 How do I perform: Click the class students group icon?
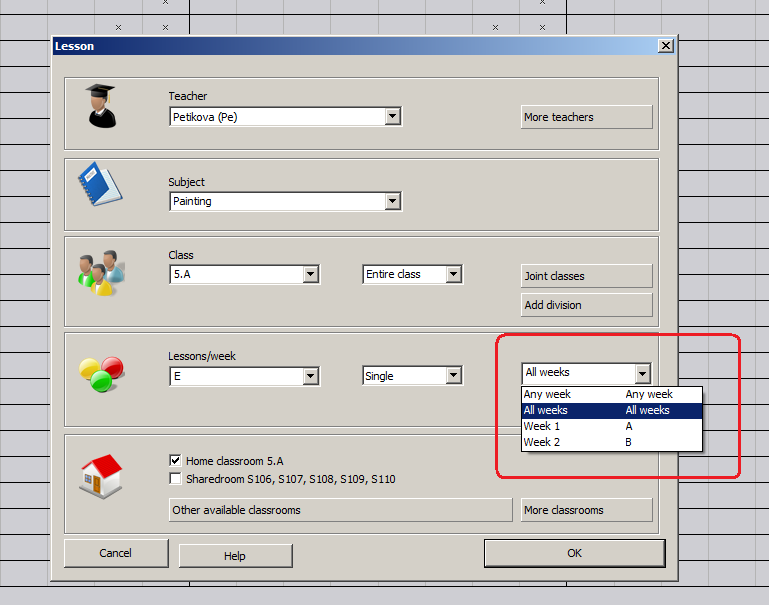pos(100,273)
